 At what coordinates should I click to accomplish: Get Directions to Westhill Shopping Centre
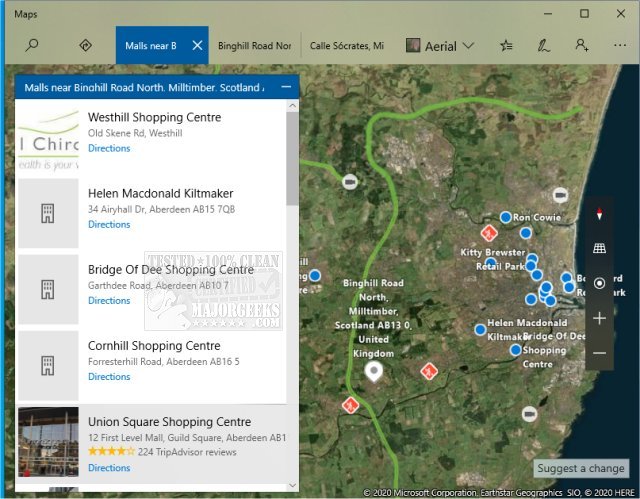pyautogui.click(x=109, y=148)
